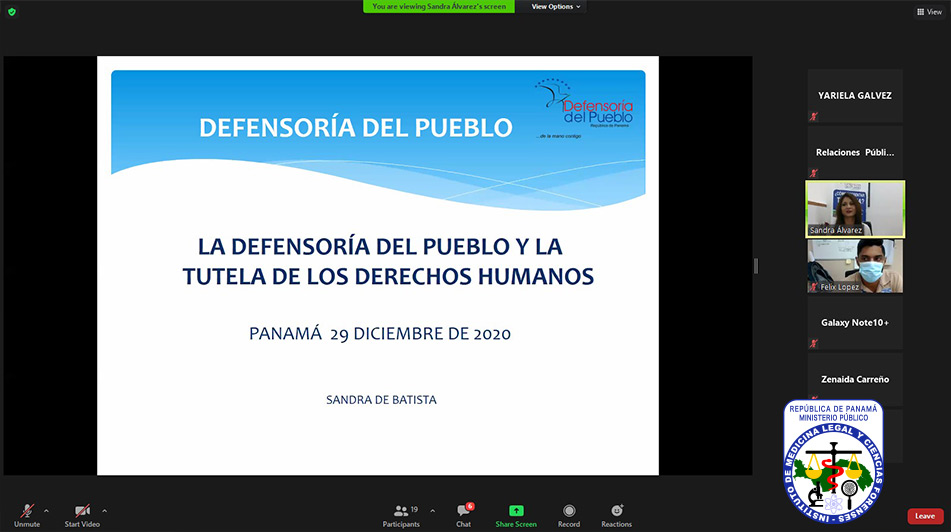The width and height of the screenshot is (951, 532).
Task: Click muted mic icon on Galaxy Note10+ tile
Action: pyautogui.click(x=814, y=343)
